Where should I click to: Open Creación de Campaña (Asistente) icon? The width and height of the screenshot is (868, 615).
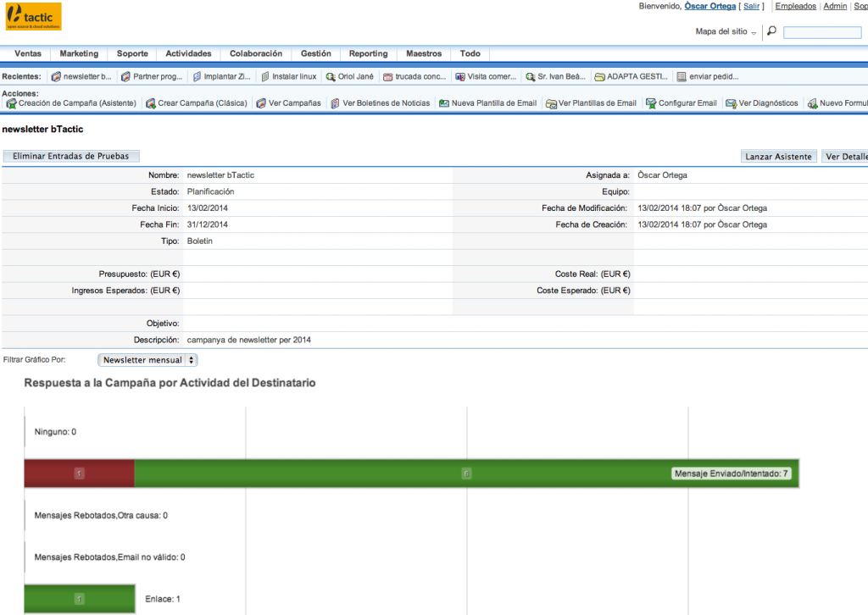click(x=11, y=103)
